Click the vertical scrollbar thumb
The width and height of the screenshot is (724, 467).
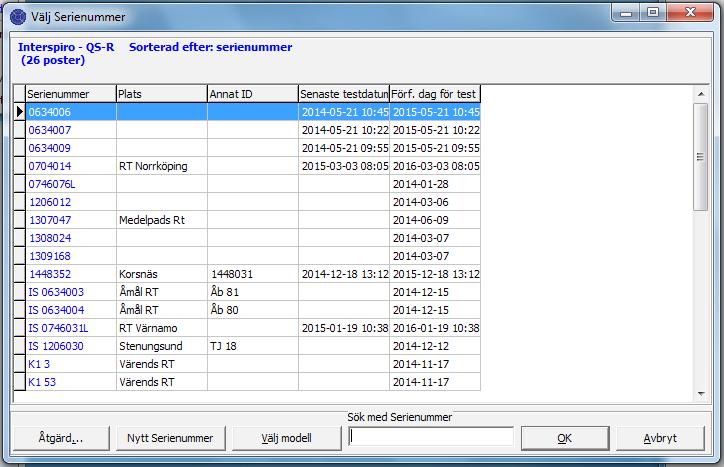coord(700,157)
